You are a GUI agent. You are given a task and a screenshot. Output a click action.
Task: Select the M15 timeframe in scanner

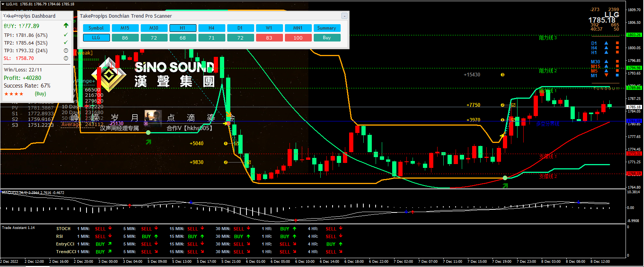click(x=125, y=28)
